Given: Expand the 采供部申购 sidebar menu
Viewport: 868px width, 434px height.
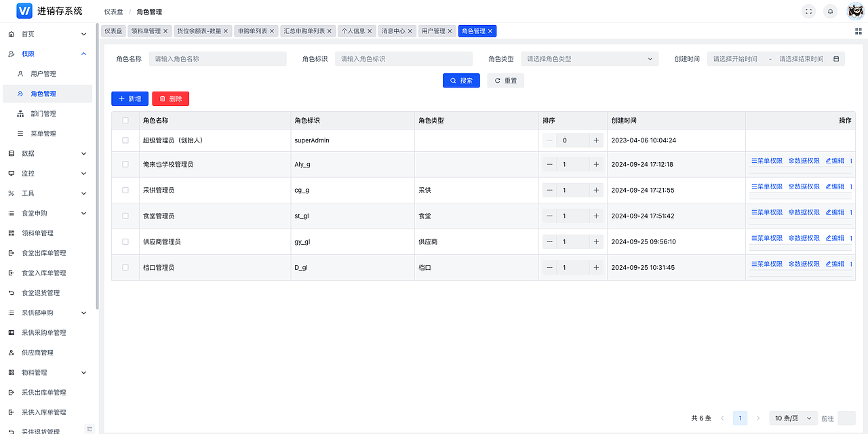Looking at the screenshot, I should click(x=46, y=313).
